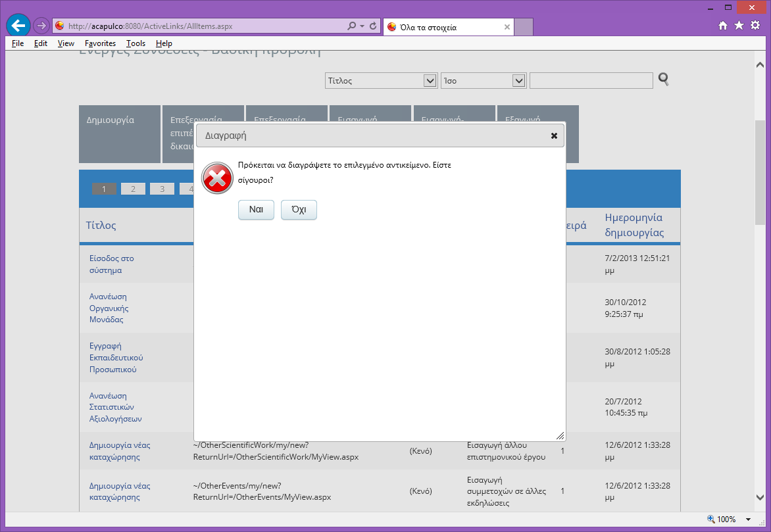The height and width of the screenshot is (532, 771).
Task: Click the 30/8/2012 1:05:28 μμ date cell
Action: pos(637,358)
